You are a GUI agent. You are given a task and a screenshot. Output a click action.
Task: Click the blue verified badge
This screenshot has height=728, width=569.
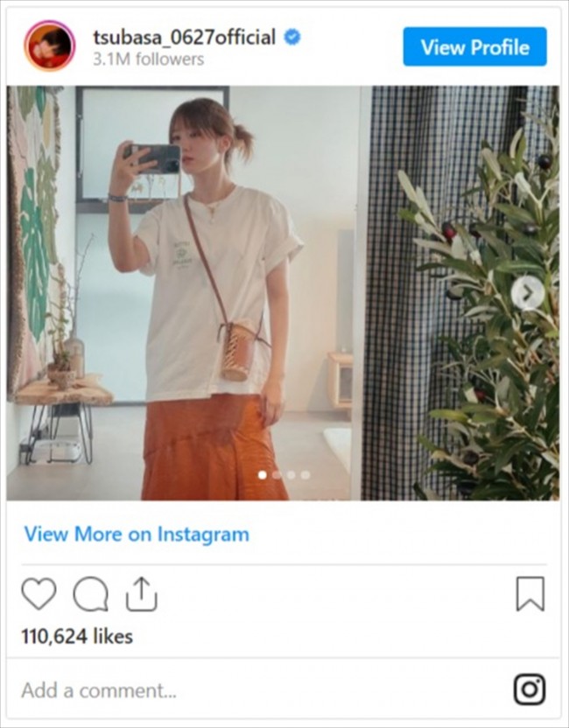pos(293,38)
